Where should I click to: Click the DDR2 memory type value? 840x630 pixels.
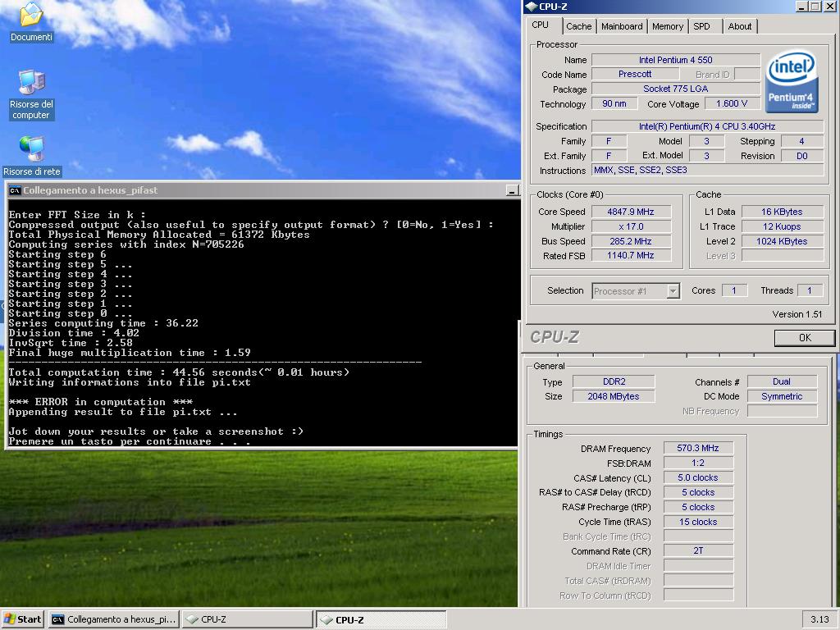coord(614,381)
